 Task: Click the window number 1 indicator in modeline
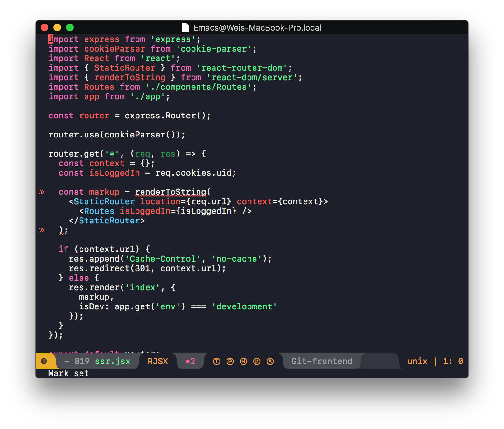[44, 361]
